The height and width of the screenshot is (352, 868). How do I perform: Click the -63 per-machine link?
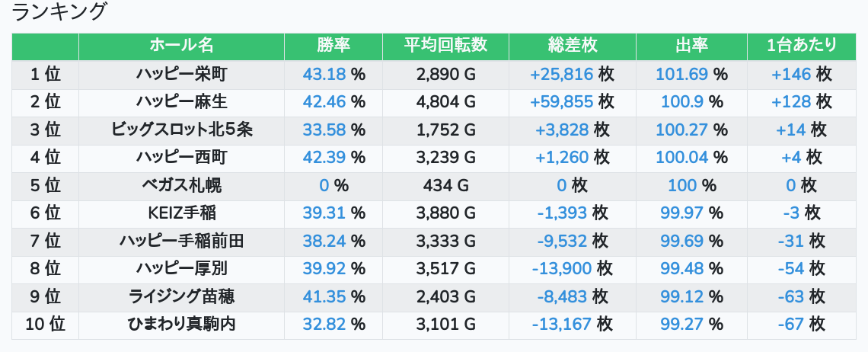(x=791, y=296)
